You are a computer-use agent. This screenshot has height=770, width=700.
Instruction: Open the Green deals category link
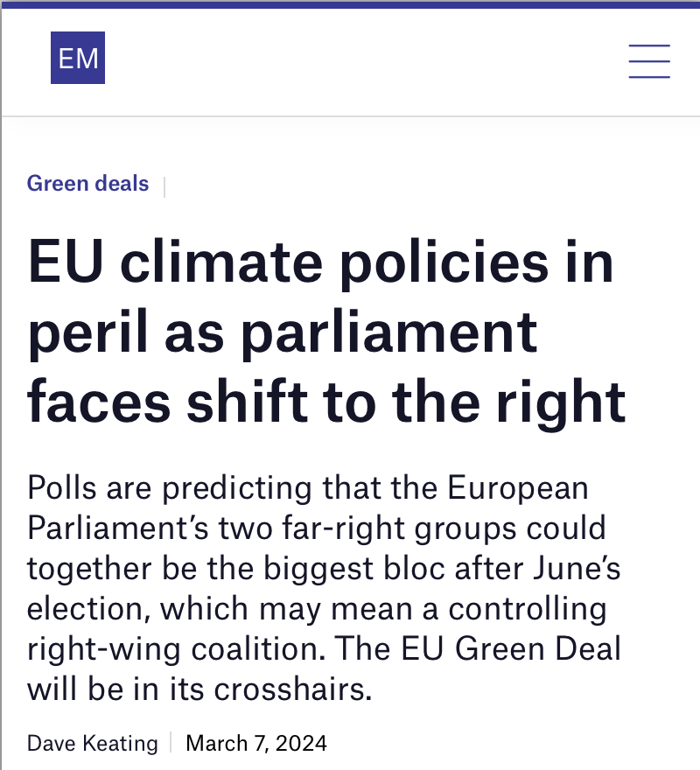(87, 184)
